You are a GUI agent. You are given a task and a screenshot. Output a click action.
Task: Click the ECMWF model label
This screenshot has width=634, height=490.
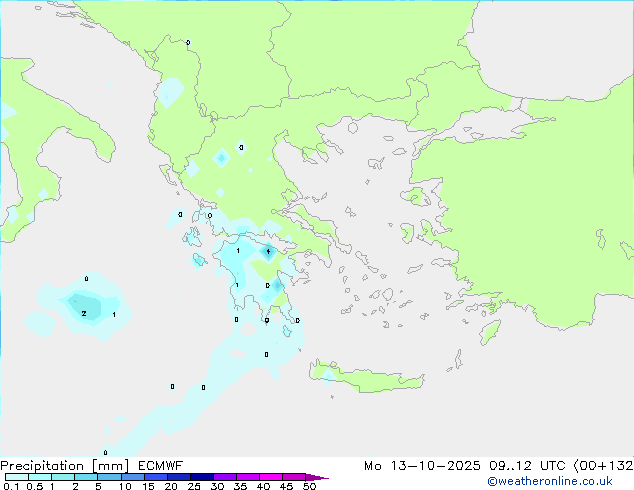click(x=153, y=466)
